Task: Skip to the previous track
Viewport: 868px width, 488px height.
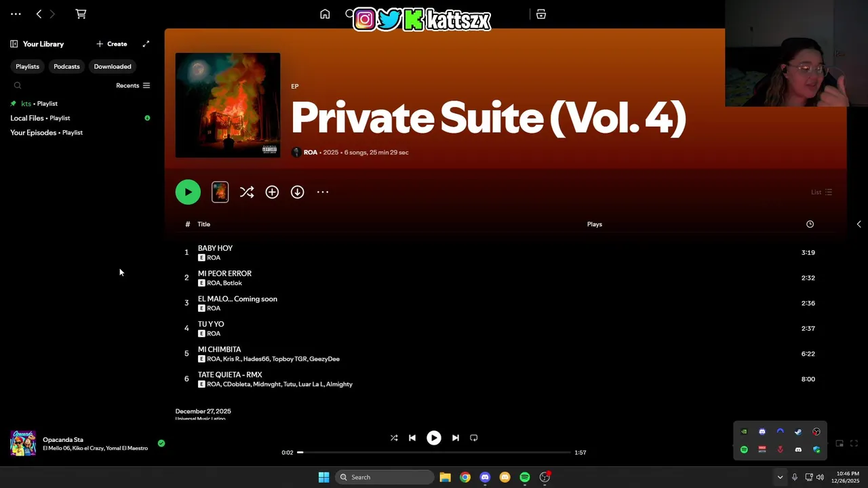Action: (x=412, y=438)
